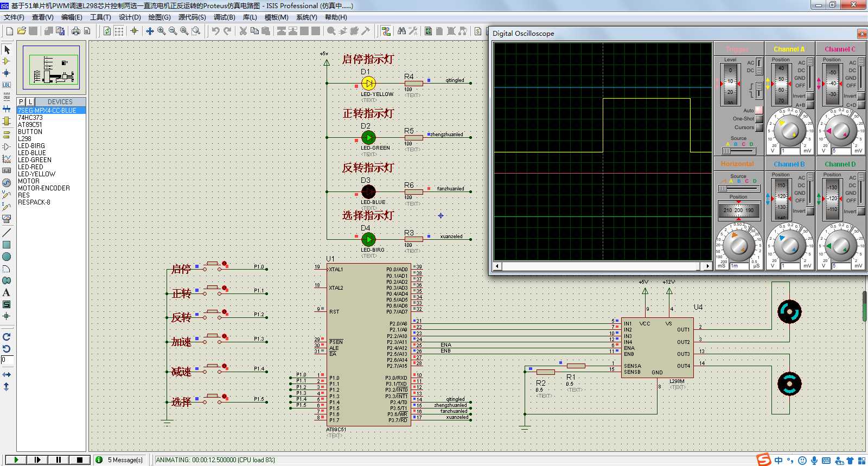Toggle Channel C Invert button
The height and width of the screenshot is (466, 868).
pyautogui.click(x=861, y=96)
